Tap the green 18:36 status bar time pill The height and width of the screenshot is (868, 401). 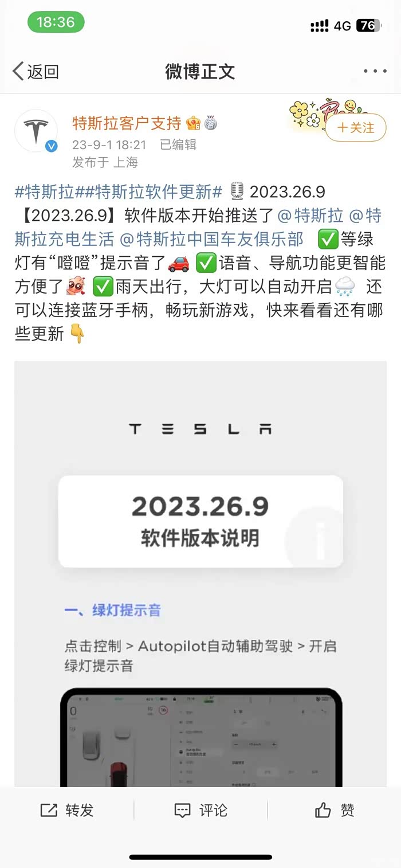pos(56,22)
